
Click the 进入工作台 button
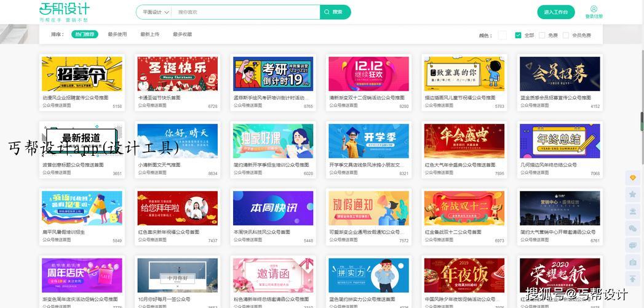(555, 12)
